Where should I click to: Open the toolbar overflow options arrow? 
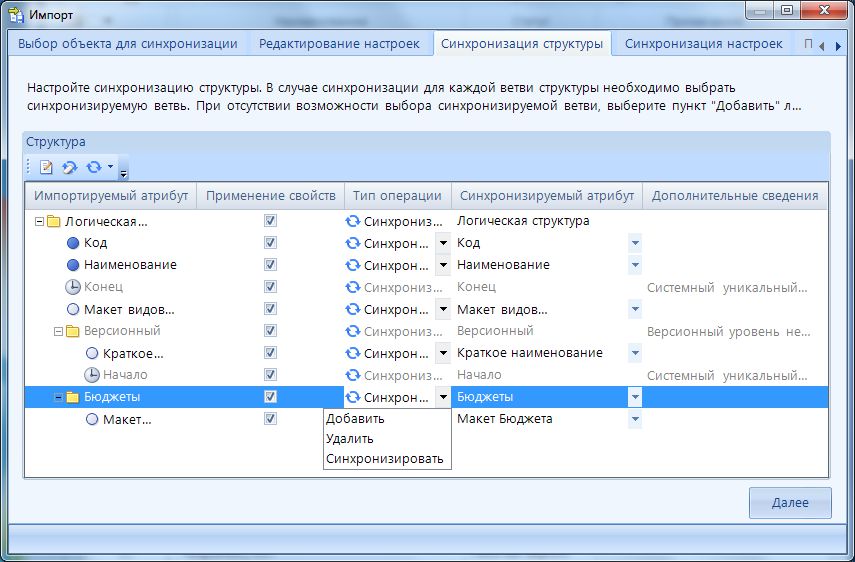pyautogui.click(x=123, y=171)
